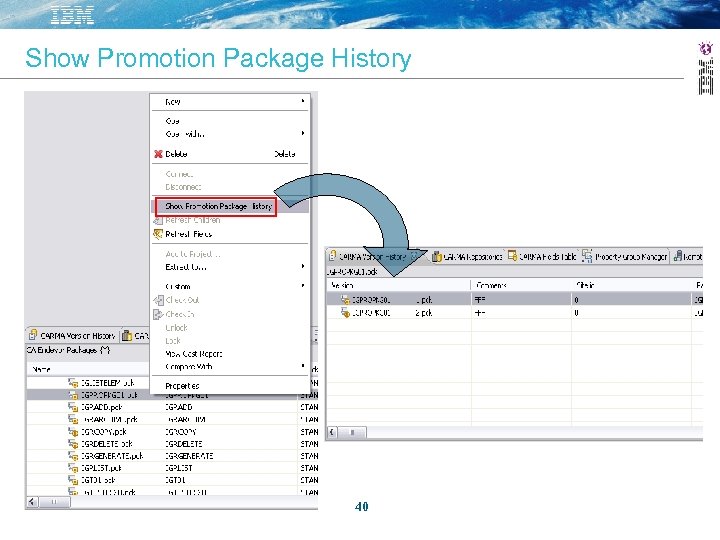Click left scroll arrow in package list
This screenshot has width=720, height=540.
(31, 502)
